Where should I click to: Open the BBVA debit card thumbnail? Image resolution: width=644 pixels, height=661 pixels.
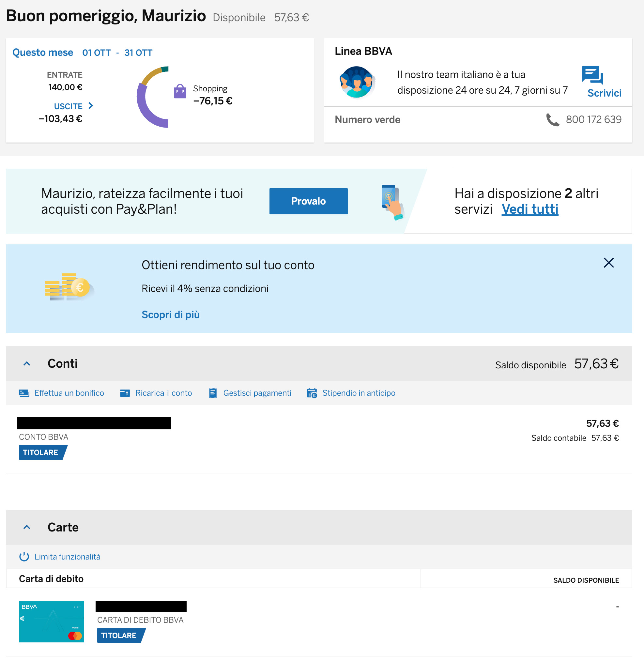pos(52,622)
